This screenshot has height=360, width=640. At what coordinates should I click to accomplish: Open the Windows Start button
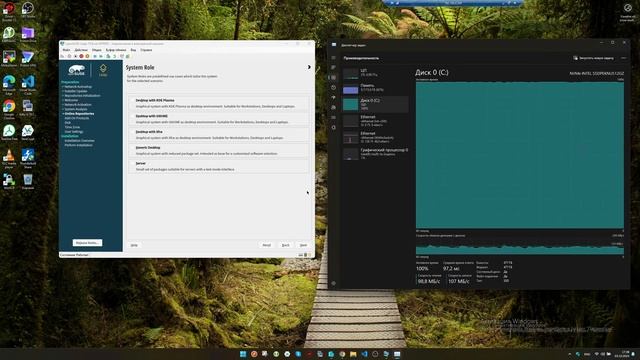(x=243, y=354)
